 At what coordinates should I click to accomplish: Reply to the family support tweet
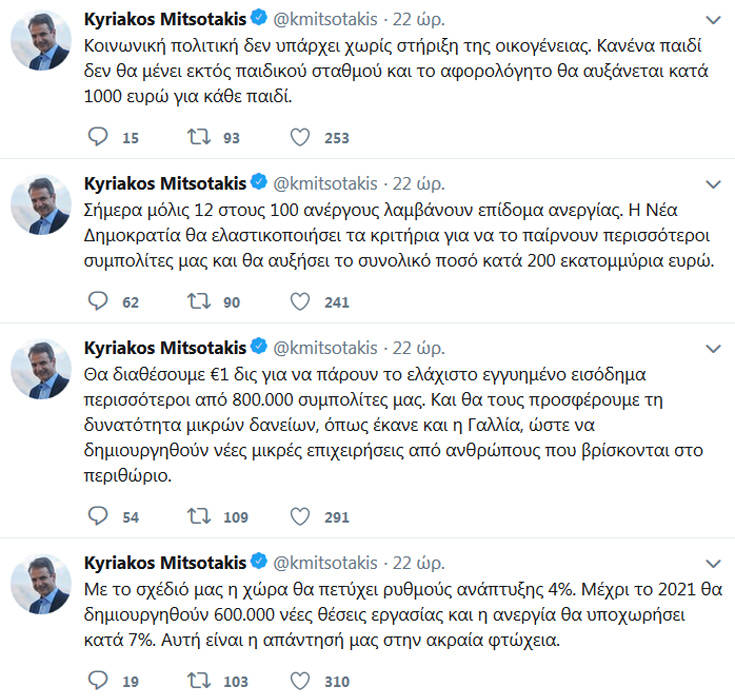98,138
